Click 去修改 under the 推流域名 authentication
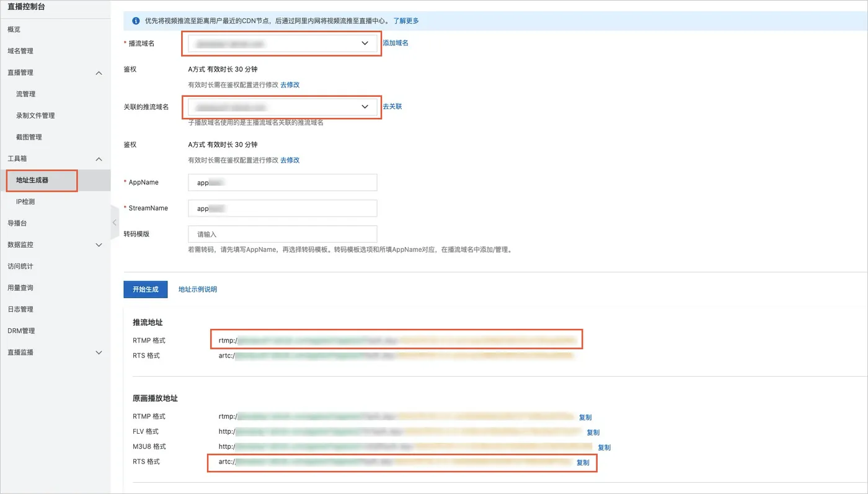Image resolution: width=868 pixels, height=494 pixels. coord(290,159)
